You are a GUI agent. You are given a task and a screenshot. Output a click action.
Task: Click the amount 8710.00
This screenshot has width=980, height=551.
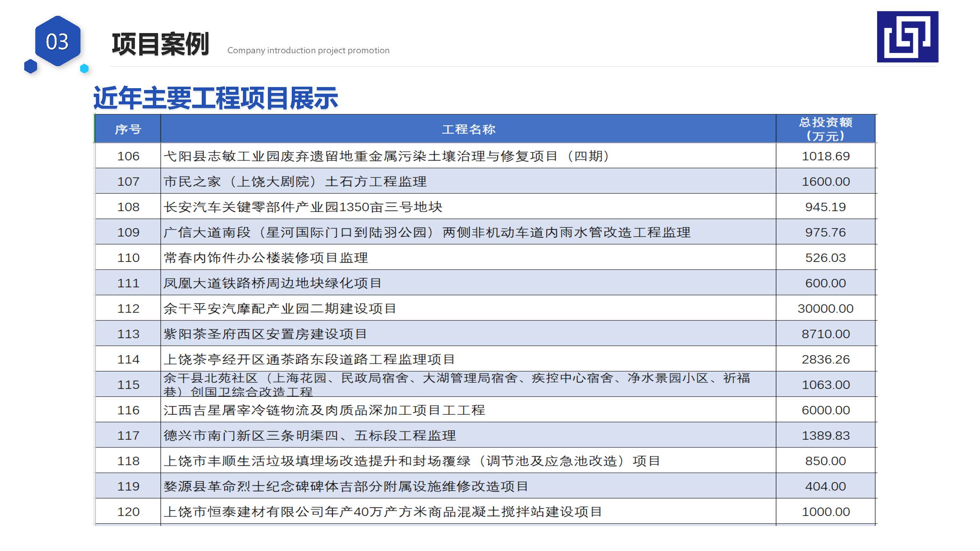pos(826,334)
